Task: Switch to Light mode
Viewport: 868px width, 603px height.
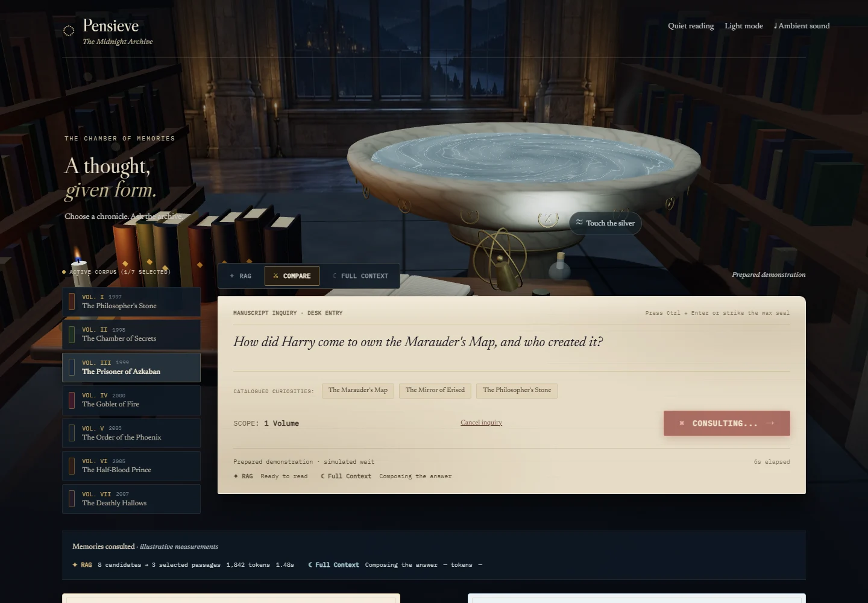Action: point(744,26)
